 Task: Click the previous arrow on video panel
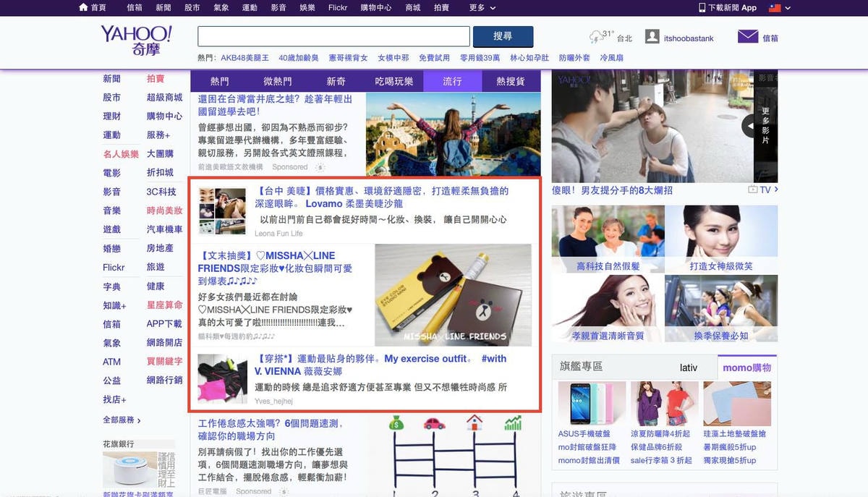point(747,127)
